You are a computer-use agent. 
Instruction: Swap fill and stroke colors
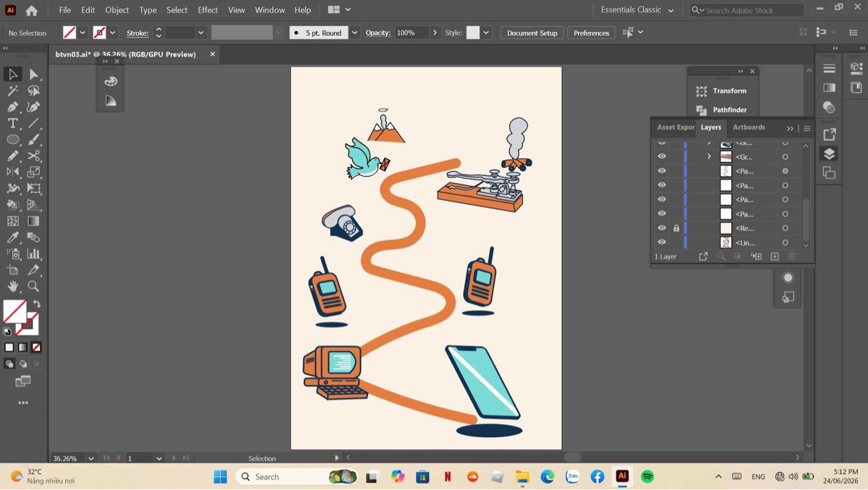37,304
